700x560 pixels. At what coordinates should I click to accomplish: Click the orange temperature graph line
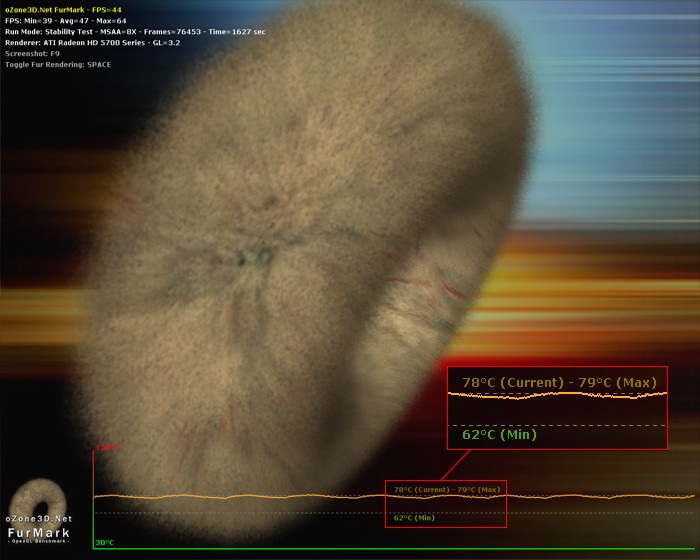click(x=393, y=496)
